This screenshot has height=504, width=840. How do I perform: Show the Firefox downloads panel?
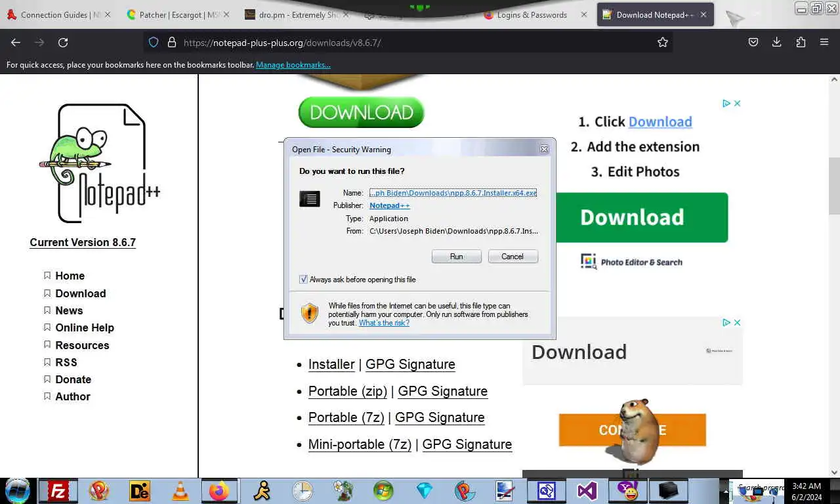coord(776,42)
